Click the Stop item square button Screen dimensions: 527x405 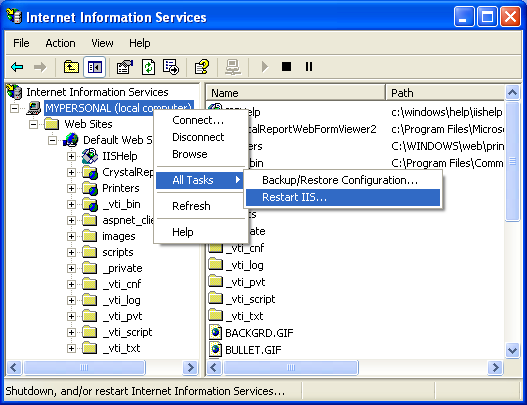tap(286, 67)
